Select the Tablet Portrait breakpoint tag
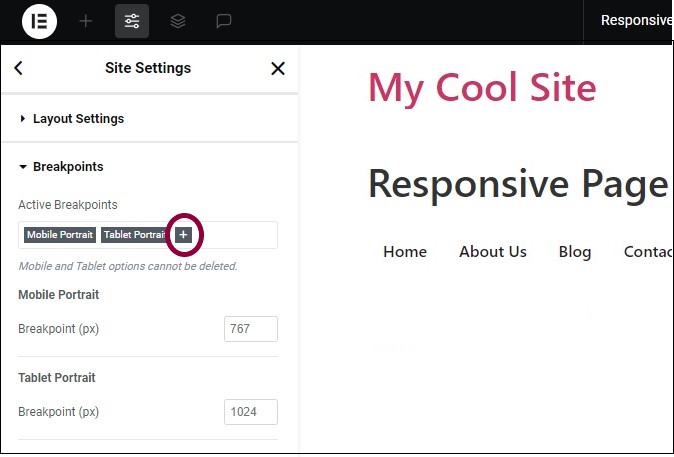 [x=135, y=235]
